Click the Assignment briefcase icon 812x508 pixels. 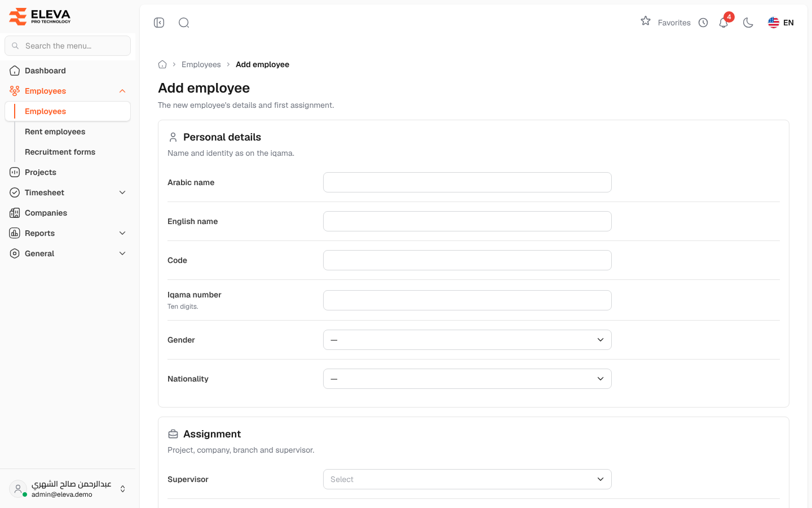tap(173, 434)
